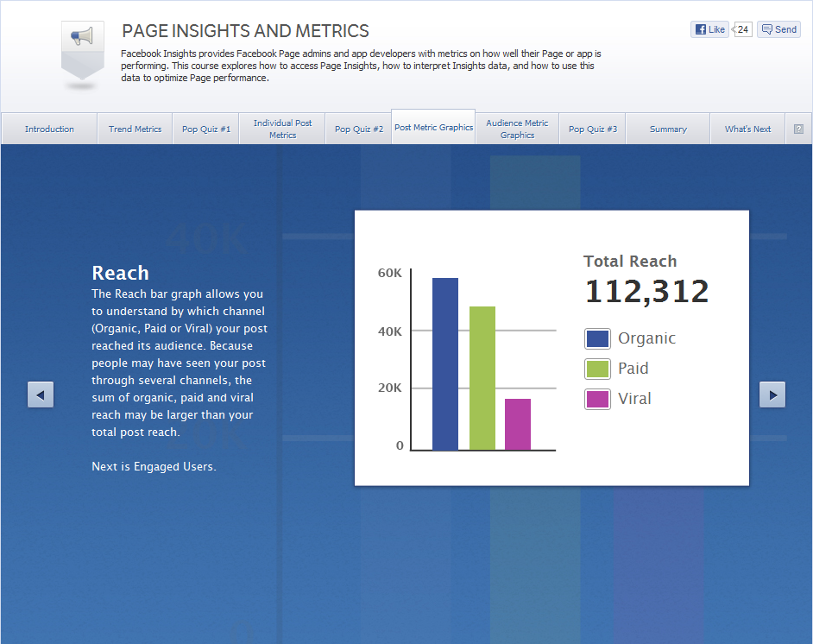Viewport: 813px width, 644px height.
Task: Click the megaphone course badge icon
Action: pyautogui.click(x=83, y=50)
